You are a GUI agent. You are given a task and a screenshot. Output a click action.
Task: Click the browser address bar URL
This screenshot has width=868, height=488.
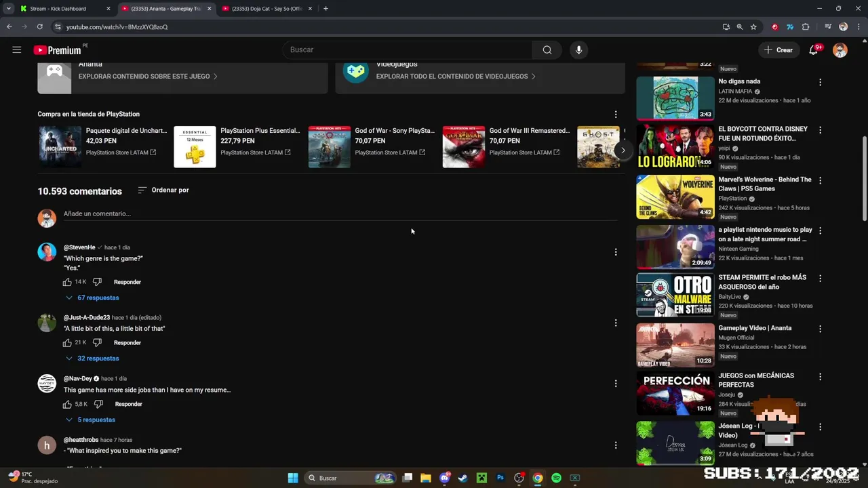coord(117,27)
